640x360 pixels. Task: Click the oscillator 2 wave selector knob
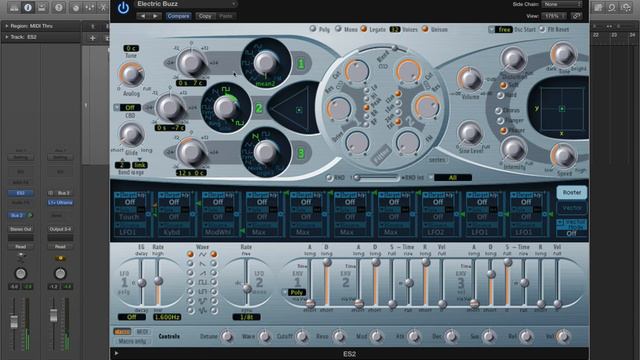(x=226, y=107)
